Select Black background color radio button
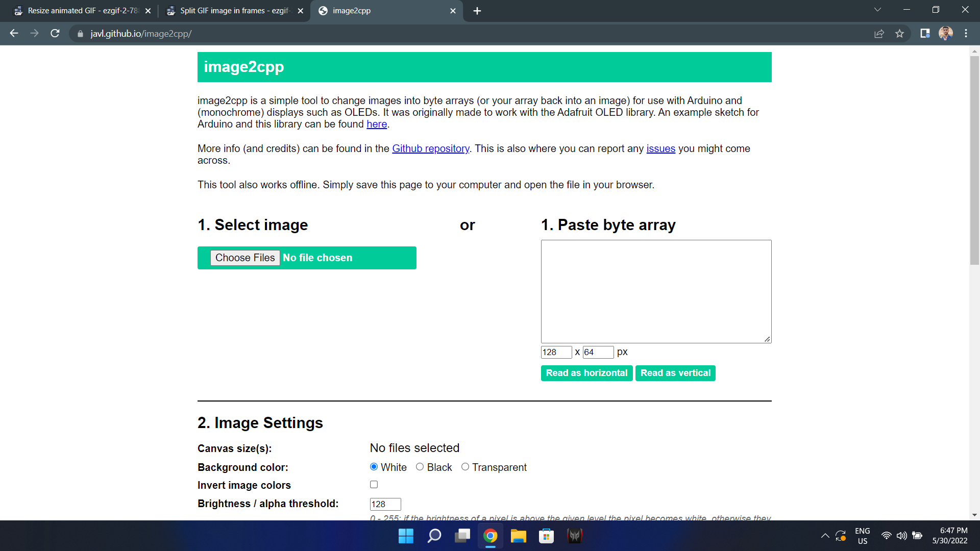The width and height of the screenshot is (980, 551). pos(419,467)
